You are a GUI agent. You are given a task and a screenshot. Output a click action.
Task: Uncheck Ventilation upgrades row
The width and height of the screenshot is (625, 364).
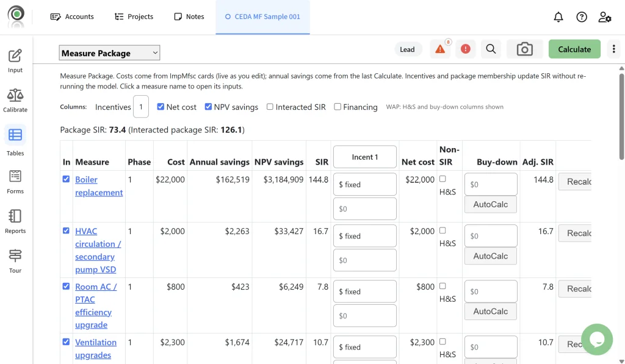[66, 341]
